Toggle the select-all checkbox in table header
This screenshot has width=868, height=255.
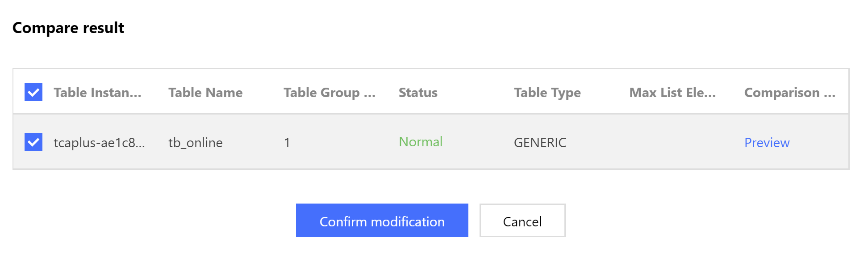coord(33,92)
